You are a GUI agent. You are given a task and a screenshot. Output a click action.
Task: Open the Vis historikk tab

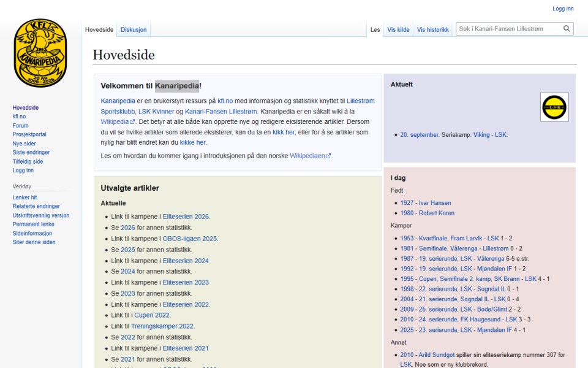pos(433,29)
